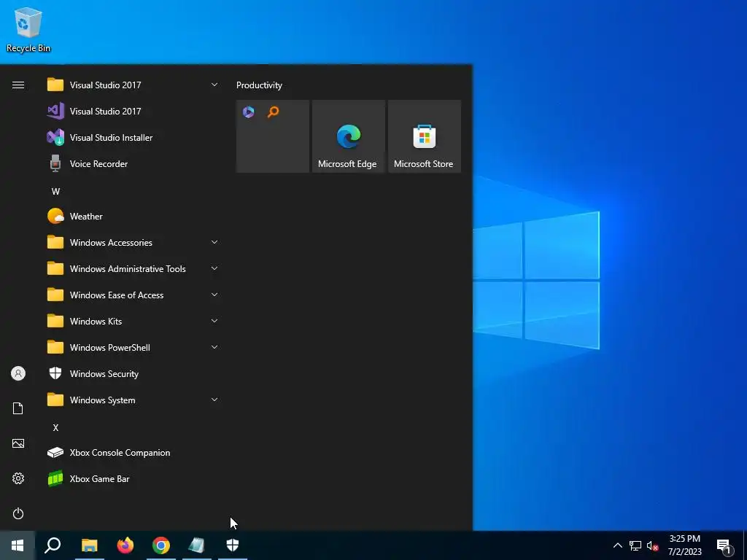Open the Weather app
Viewport: 747px width, 560px height.
pyautogui.click(x=133, y=216)
